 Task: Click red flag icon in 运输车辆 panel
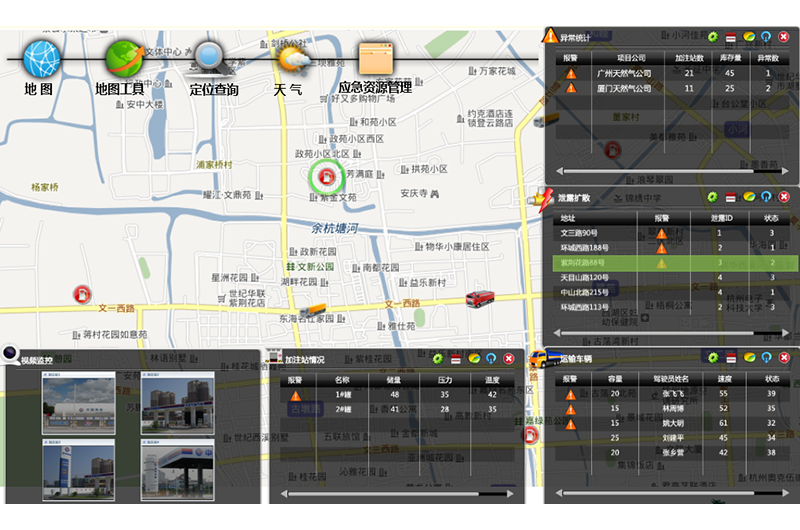pyautogui.click(x=731, y=357)
